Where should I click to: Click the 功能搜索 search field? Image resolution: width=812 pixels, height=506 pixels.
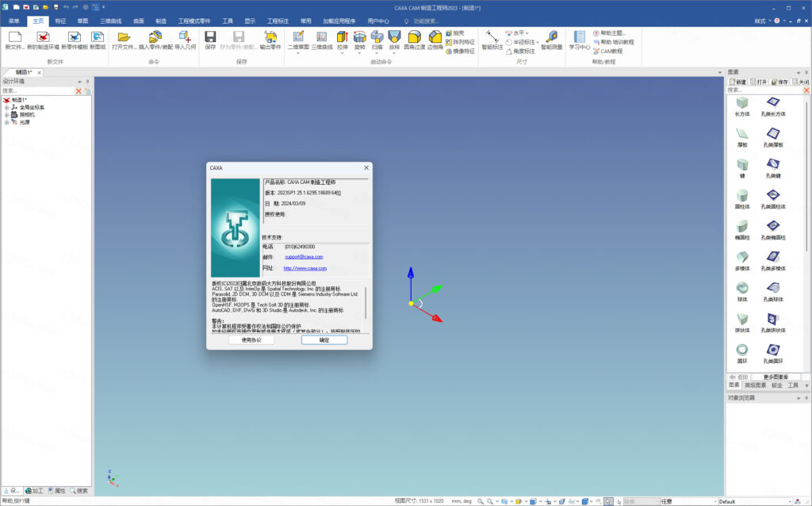click(x=435, y=21)
